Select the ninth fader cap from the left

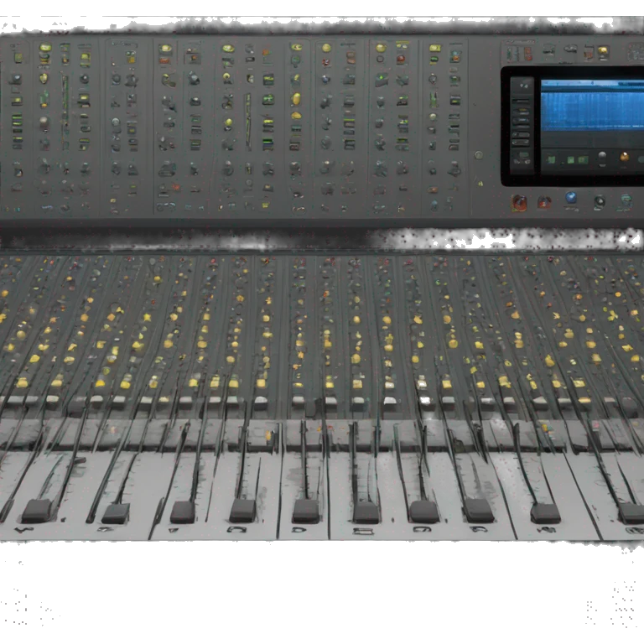point(545,512)
